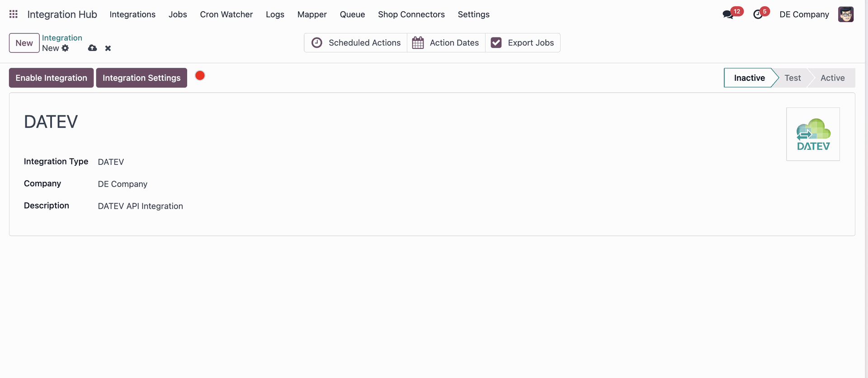Screen dimensions: 868x378
Task: Open conversations icon with badge 12
Action: pyautogui.click(x=728, y=14)
